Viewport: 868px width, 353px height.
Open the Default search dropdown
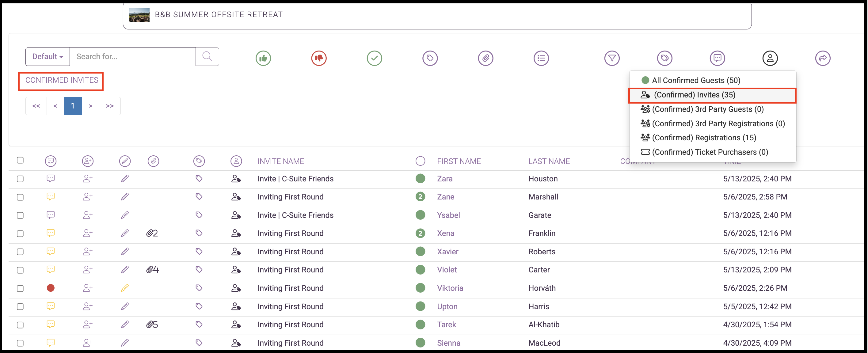[48, 57]
